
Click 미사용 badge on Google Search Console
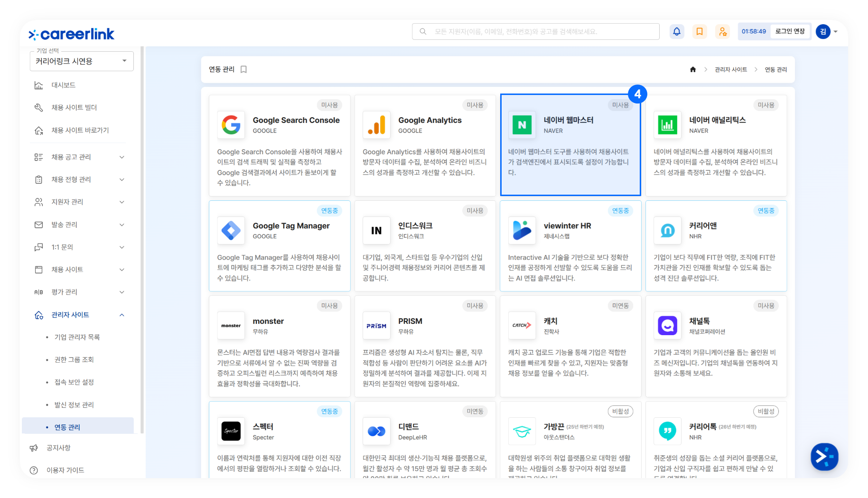tap(329, 105)
